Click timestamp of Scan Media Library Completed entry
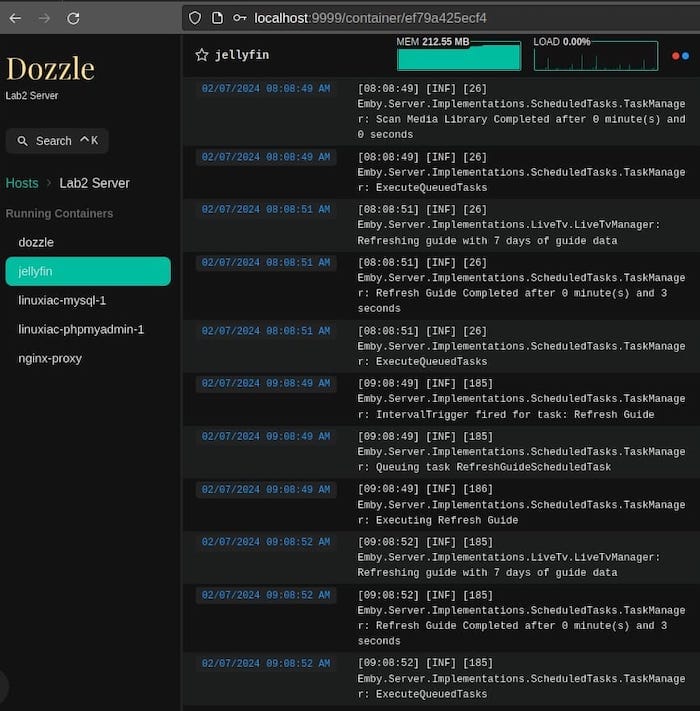Screen dimensions: 700x711 266,88
